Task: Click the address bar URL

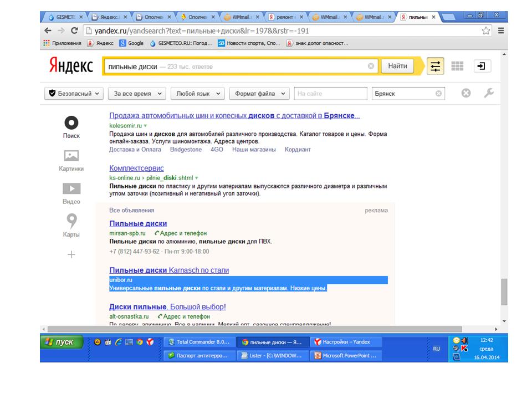Action: (x=202, y=31)
